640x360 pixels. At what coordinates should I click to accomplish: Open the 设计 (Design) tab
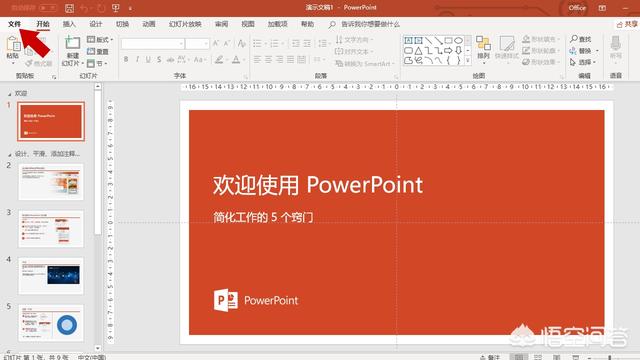pos(96,24)
